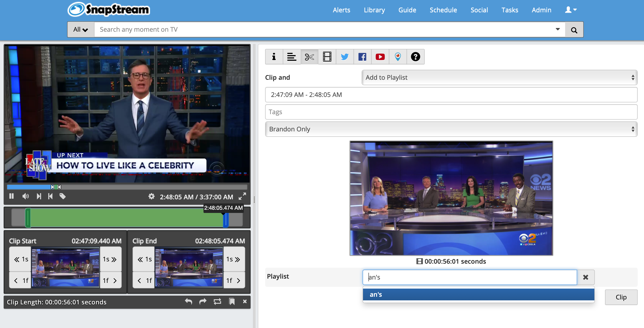Click the question mark help icon
Image resolution: width=644 pixels, height=328 pixels.
415,57
